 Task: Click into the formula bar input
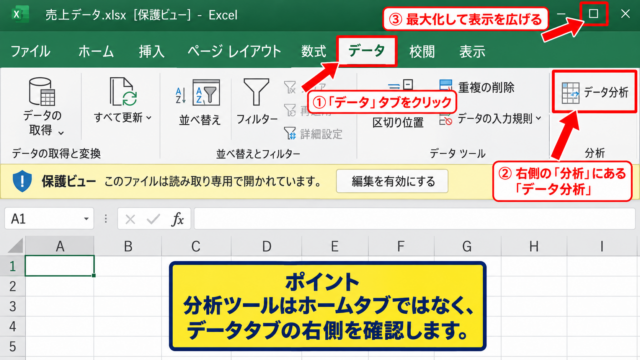click(x=414, y=219)
